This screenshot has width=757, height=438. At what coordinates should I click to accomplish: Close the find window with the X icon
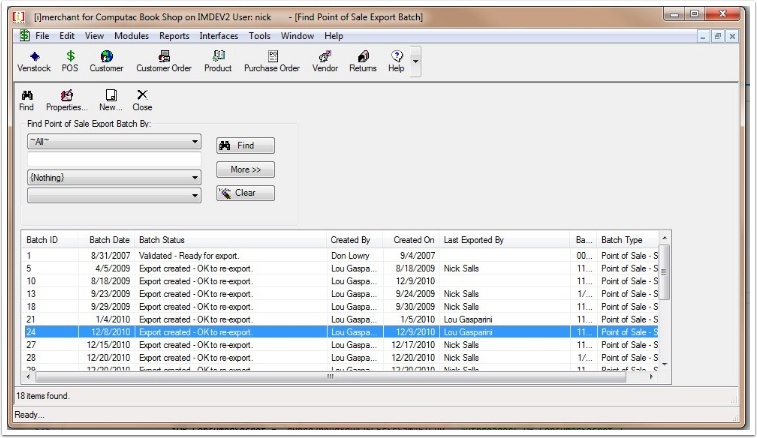pos(142,100)
